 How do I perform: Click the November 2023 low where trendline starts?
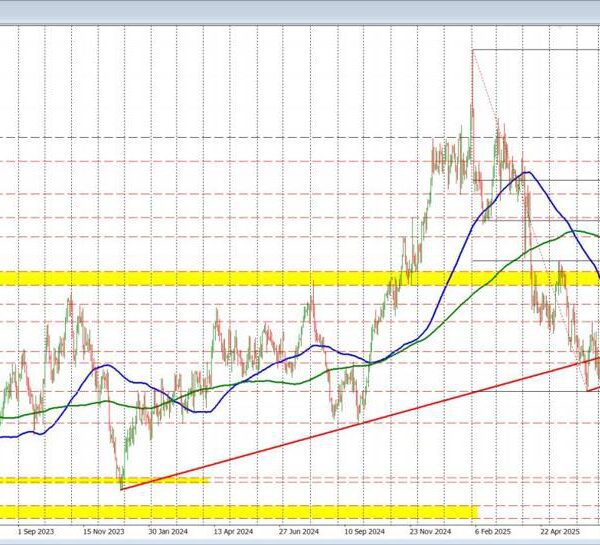(121, 487)
